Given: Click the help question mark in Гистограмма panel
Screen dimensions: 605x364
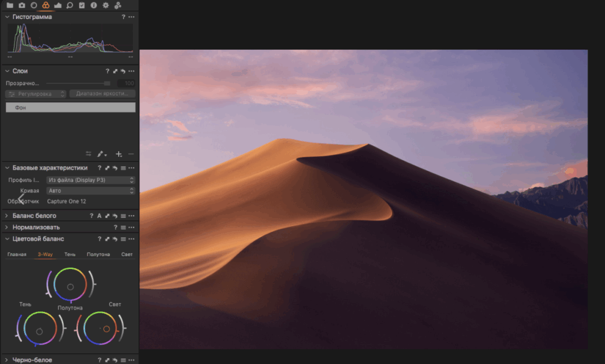Looking at the screenshot, I should (123, 17).
